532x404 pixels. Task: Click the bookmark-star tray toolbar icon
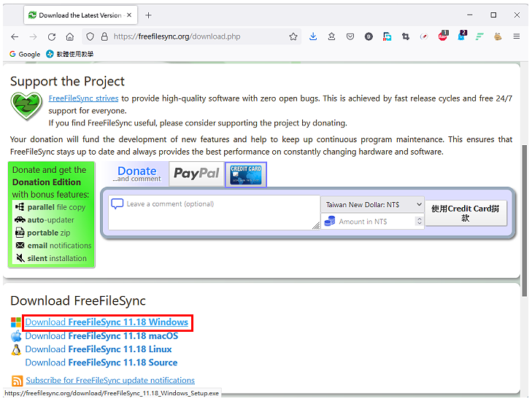click(331, 36)
